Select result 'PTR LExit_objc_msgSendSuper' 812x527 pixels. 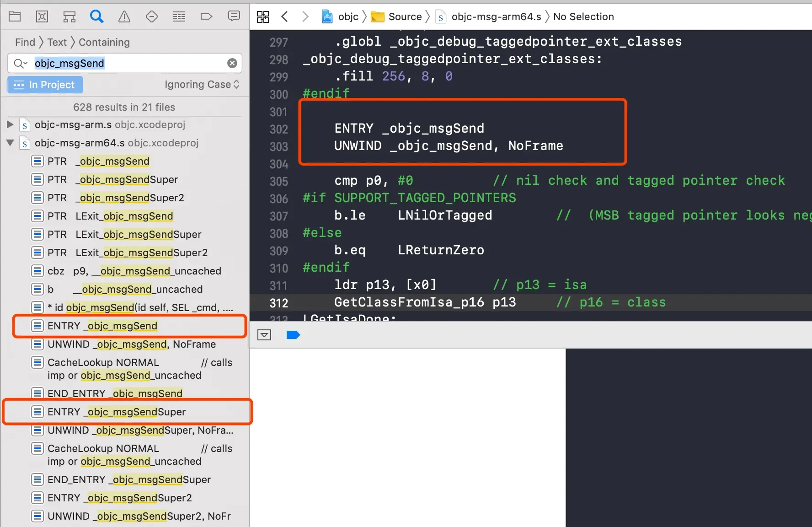tap(124, 234)
